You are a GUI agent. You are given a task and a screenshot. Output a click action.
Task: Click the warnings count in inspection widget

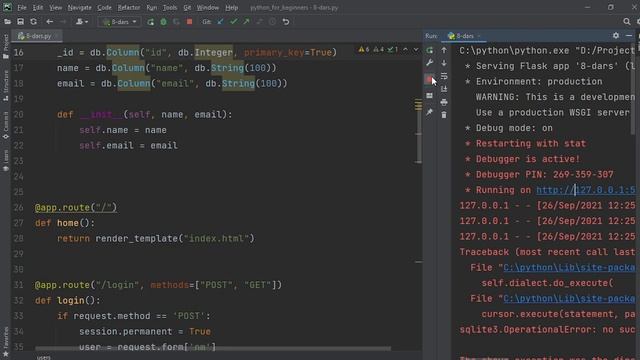[364, 49]
